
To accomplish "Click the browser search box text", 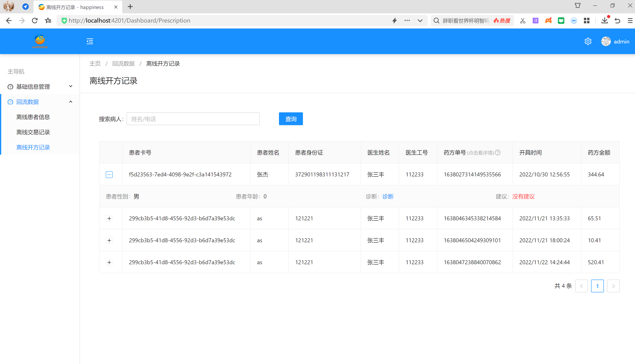I will 466,21.
